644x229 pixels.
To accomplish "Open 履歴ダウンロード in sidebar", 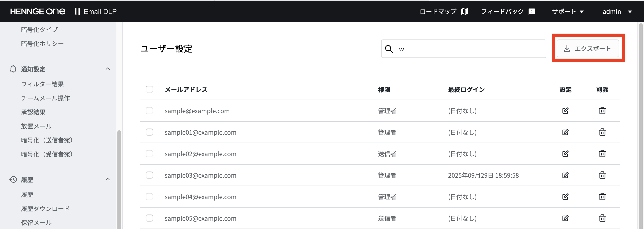I will (45, 209).
